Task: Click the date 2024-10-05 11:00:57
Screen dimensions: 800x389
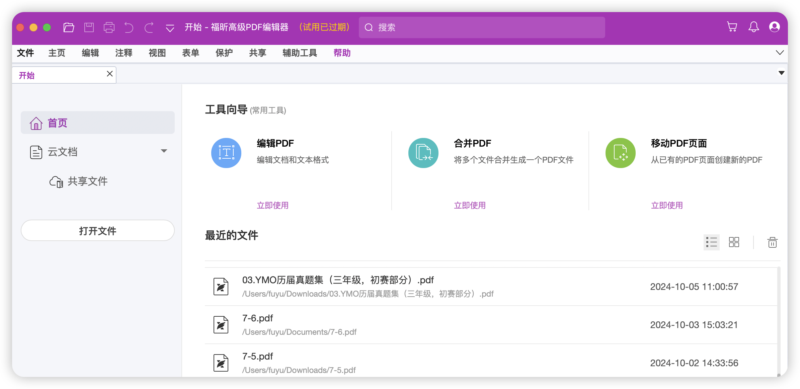Action: (694, 287)
